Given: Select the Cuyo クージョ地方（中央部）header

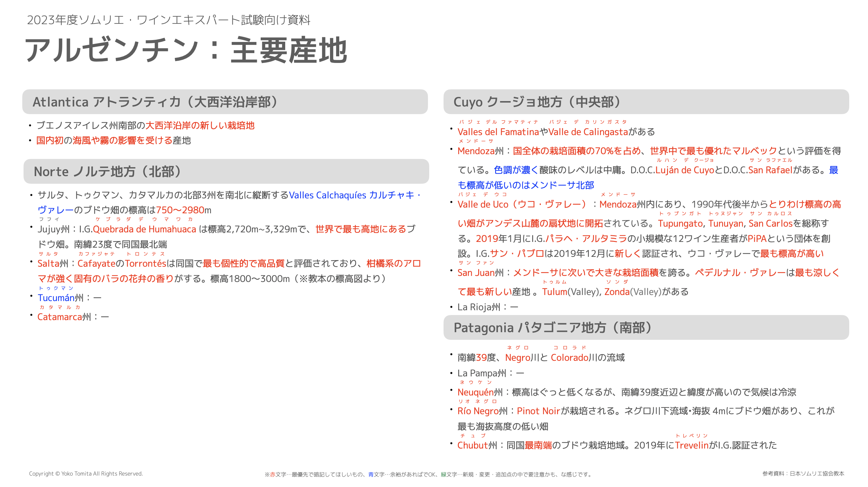Looking at the screenshot, I should (x=646, y=102).
